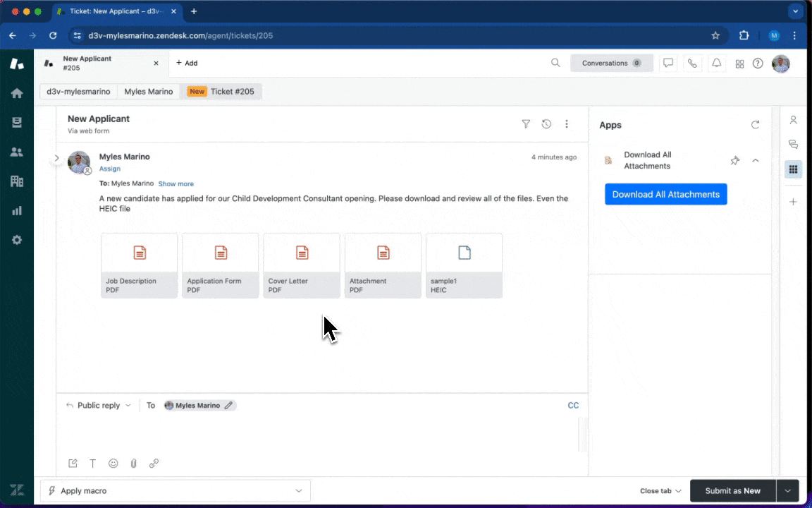Click the conversation filter funnel icon
Screen dimensions: 812x508
coord(526,124)
